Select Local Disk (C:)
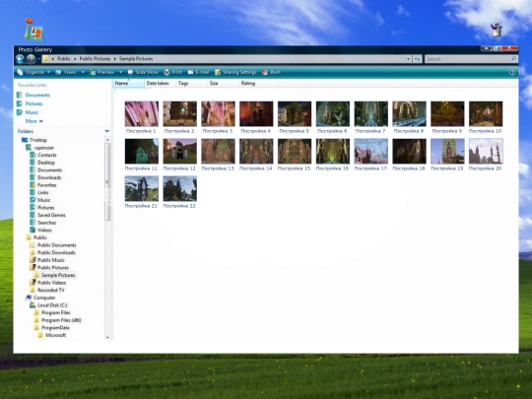 48,305
